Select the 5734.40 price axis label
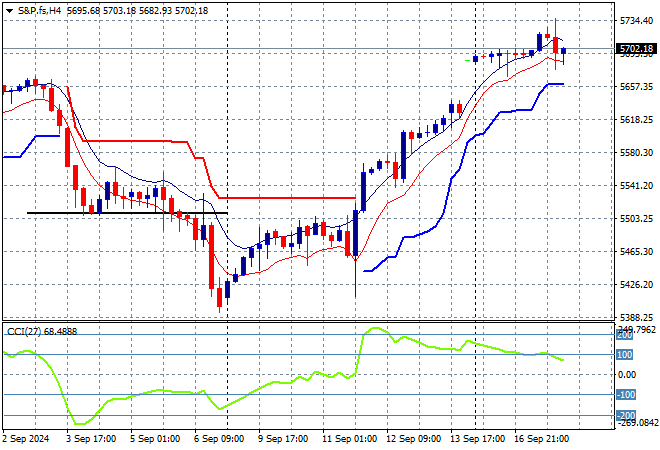Viewport: 660px width, 450px height. tap(638, 20)
